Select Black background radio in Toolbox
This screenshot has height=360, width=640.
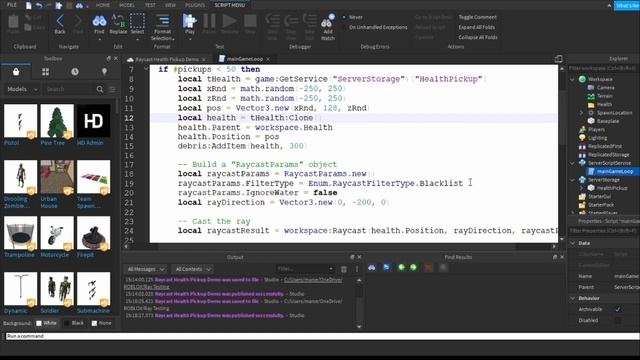[x=67, y=323]
